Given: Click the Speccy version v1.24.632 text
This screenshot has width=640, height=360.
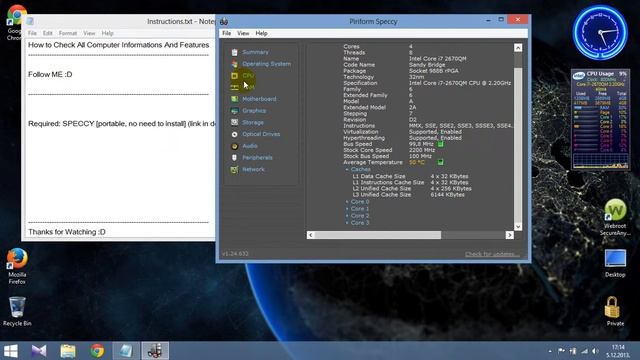Looking at the screenshot, I should (x=235, y=254).
